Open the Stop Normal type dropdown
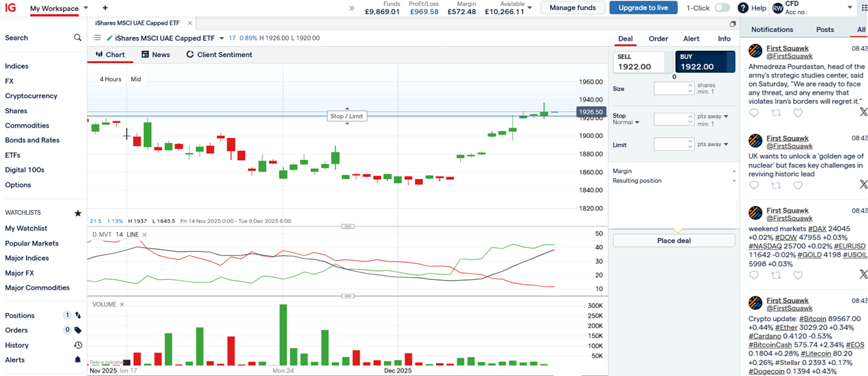 pos(626,122)
